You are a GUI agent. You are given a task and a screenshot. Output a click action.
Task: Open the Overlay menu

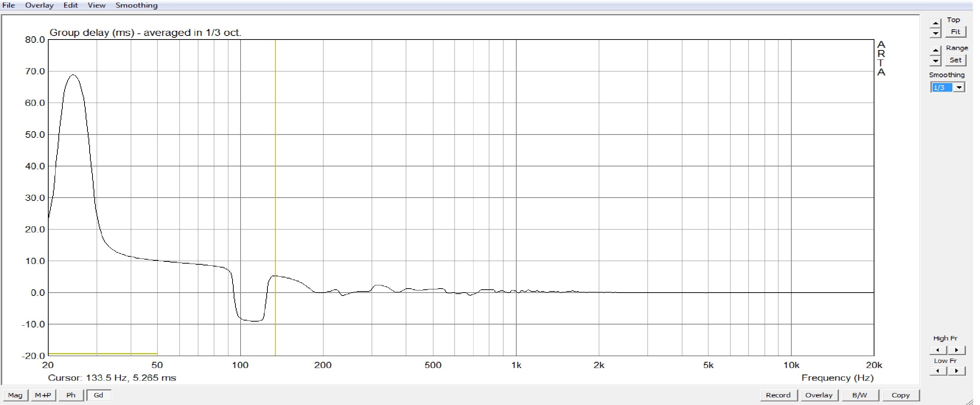[39, 5]
